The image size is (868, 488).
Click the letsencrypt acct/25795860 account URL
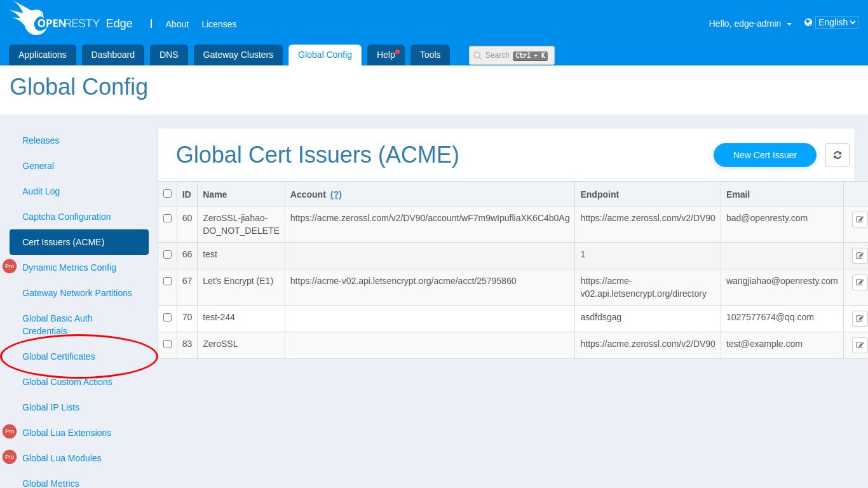(403, 281)
